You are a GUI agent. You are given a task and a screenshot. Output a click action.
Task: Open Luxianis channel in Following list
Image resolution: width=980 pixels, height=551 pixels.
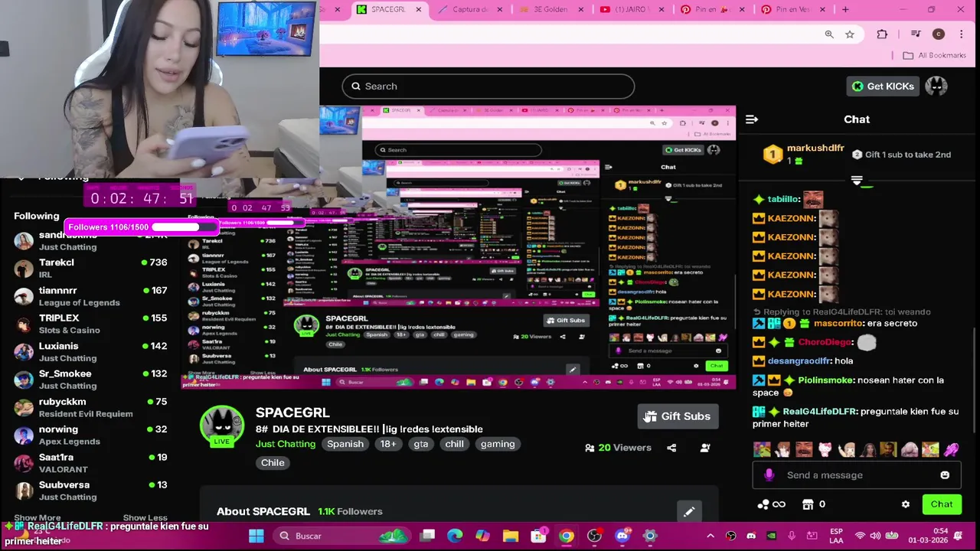(90, 352)
